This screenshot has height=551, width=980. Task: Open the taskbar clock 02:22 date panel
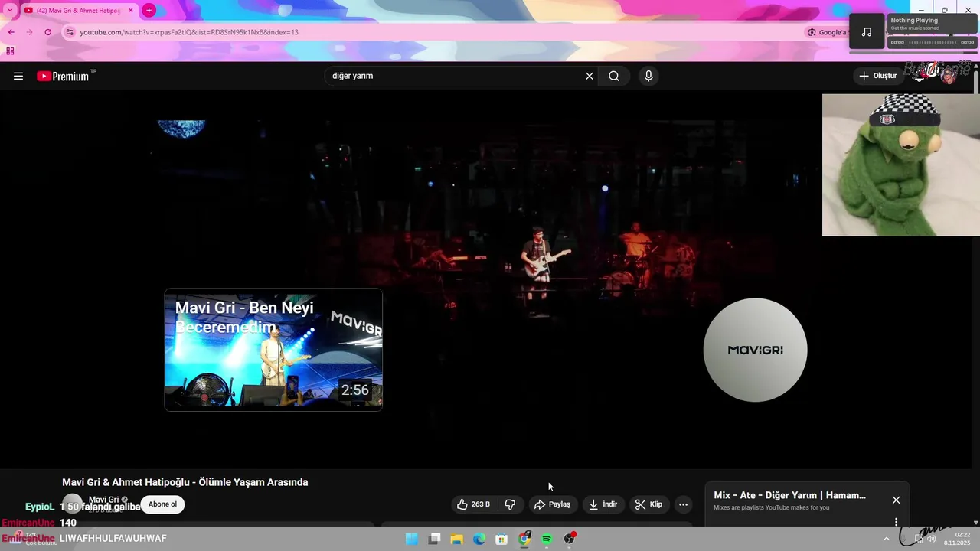click(x=958, y=539)
